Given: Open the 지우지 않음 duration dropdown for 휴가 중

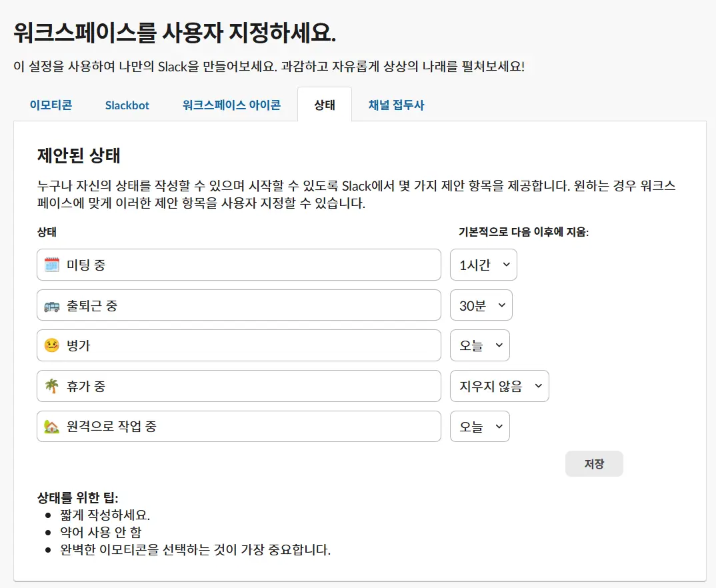Looking at the screenshot, I should tap(499, 386).
